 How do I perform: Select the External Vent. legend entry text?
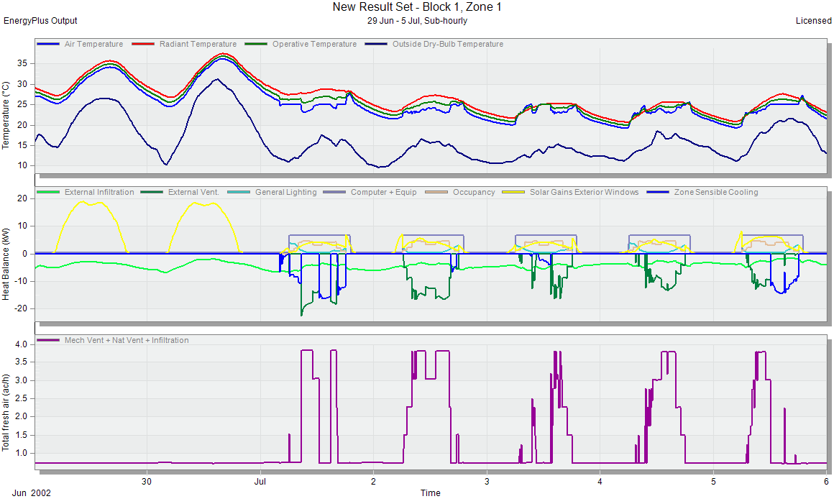[x=203, y=193]
